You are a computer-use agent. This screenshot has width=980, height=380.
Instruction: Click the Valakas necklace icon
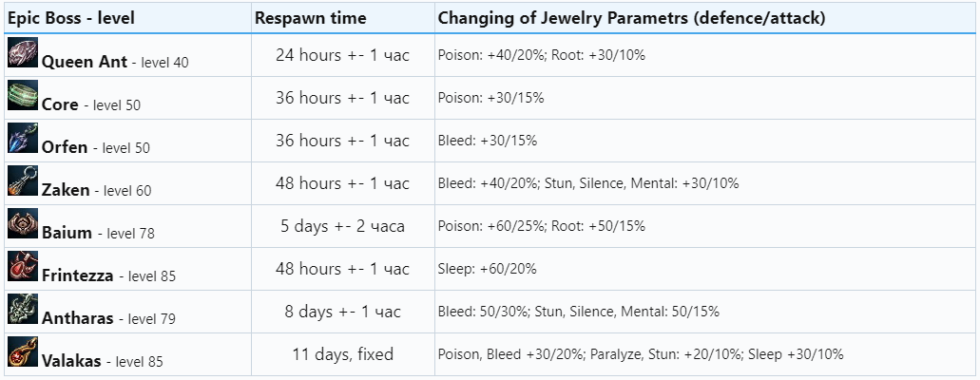pyautogui.click(x=23, y=352)
